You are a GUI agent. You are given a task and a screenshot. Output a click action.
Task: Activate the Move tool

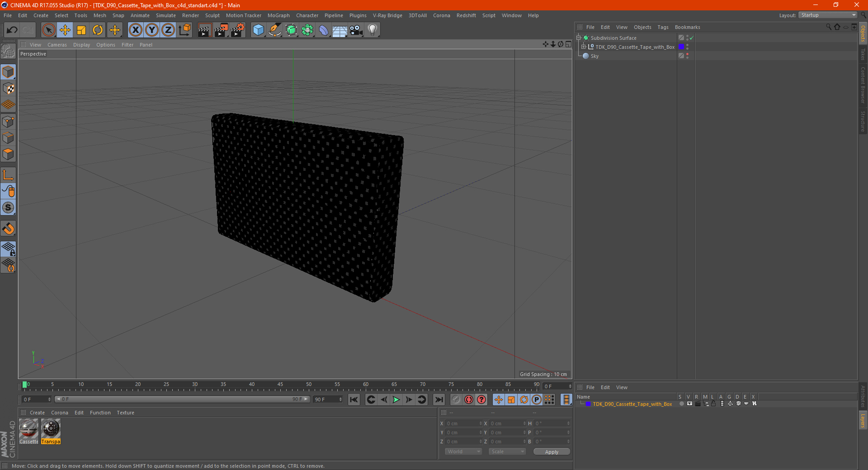pyautogui.click(x=65, y=30)
